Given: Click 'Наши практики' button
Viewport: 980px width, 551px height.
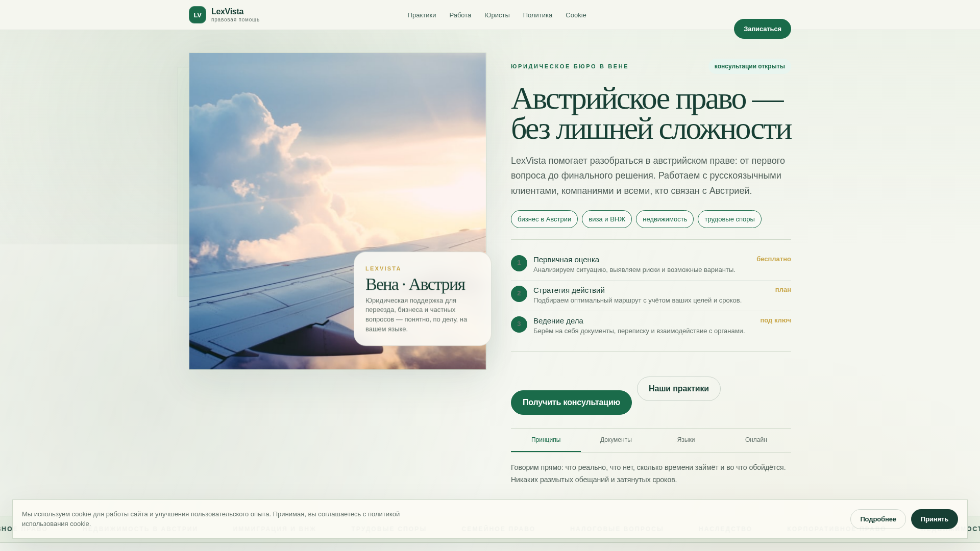Looking at the screenshot, I should 679,389.
